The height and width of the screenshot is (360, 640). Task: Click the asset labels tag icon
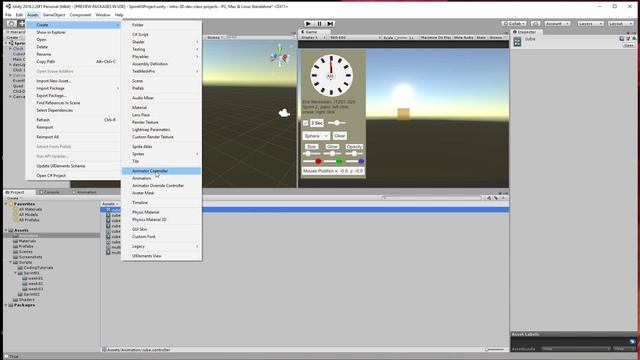tap(632, 341)
